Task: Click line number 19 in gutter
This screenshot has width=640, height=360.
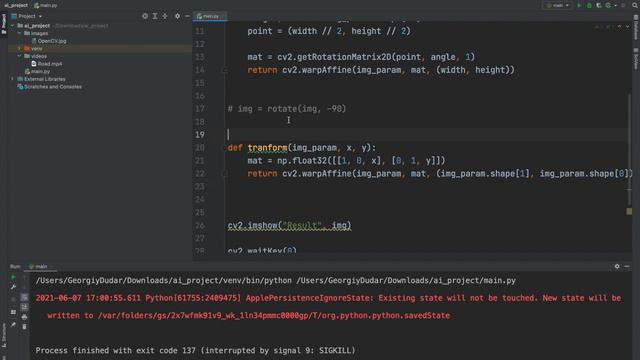Action: (x=200, y=135)
